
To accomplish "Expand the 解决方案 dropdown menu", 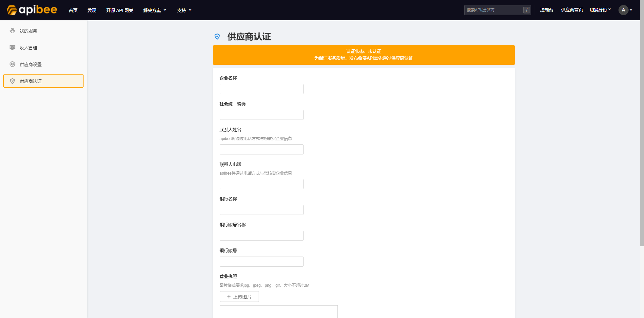I will [155, 10].
